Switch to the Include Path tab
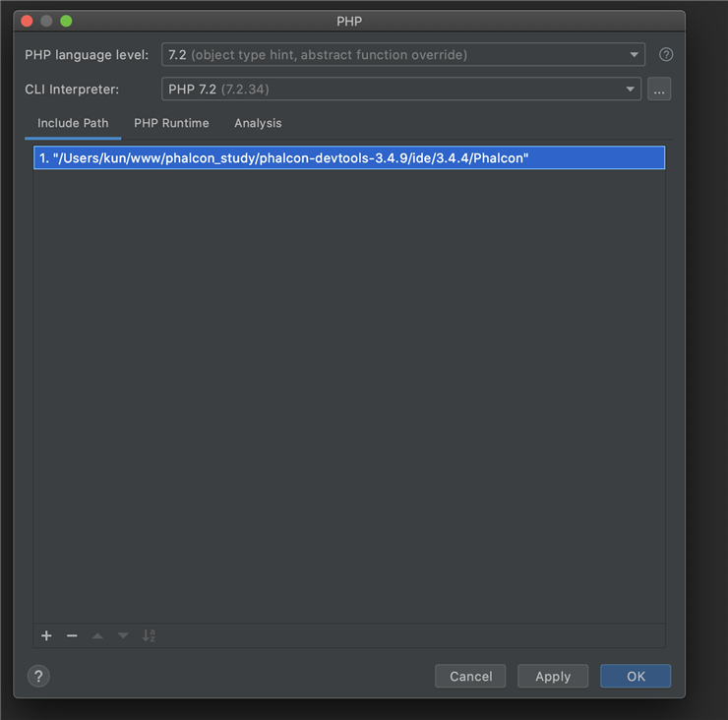The image size is (728, 720). point(73,123)
